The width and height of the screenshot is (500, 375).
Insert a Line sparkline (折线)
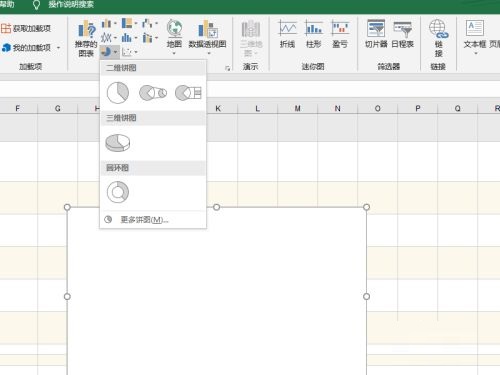(x=287, y=34)
